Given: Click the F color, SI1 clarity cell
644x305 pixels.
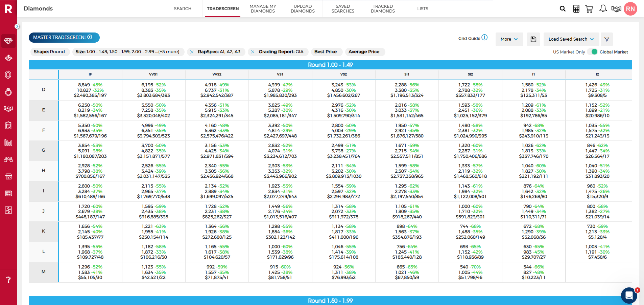Looking at the screenshot, I should [407, 131].
